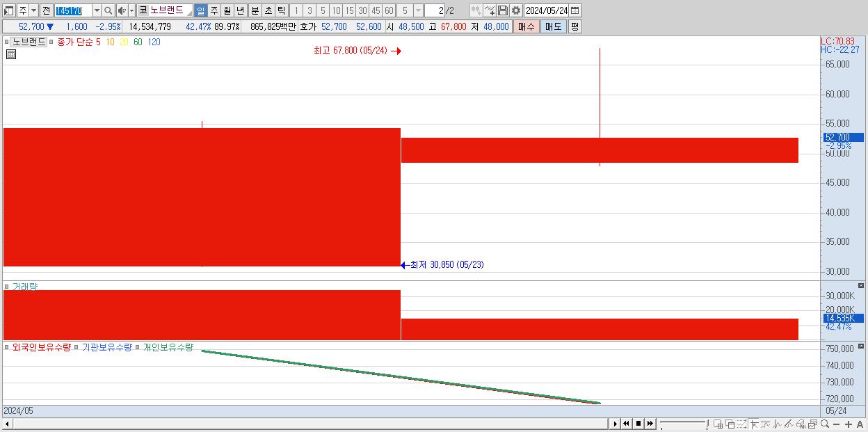Click the stop button in replay controls
Image resolution: width=868 pixels, height=432 pixels.
(x=638, y=424)
